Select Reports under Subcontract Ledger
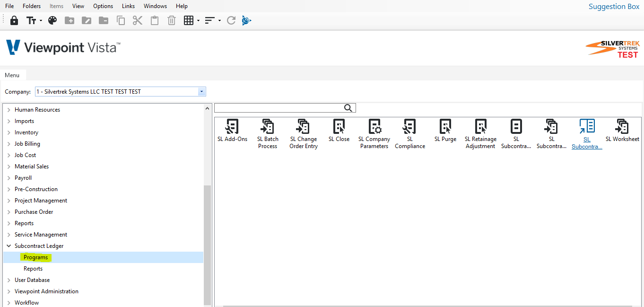Image resolution: width=644 pixels, height=307 pixels. (33, 269)
